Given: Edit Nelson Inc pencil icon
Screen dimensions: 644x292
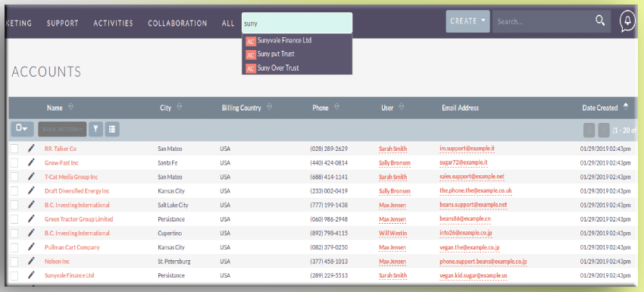Looking at the screenshot, I should click(31, 261).
